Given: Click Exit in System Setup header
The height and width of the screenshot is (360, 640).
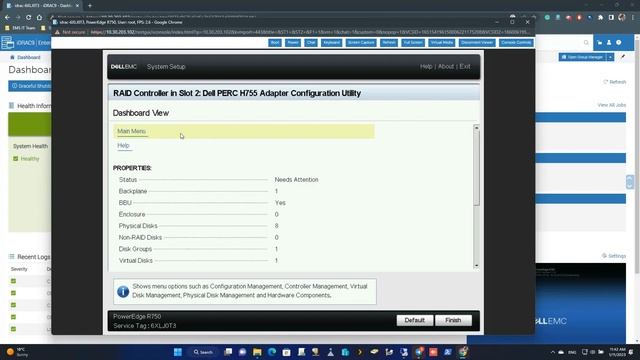Looking at the screenshot, I should click(x=465, y=67).
